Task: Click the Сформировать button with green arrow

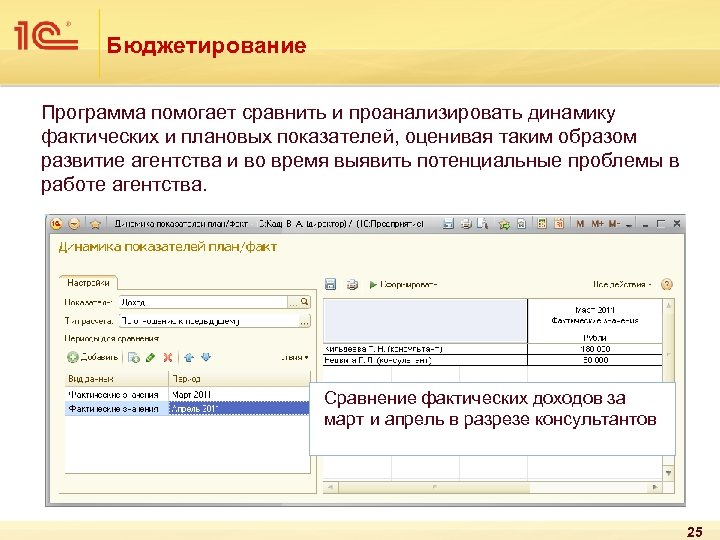Action: [403, 285]
